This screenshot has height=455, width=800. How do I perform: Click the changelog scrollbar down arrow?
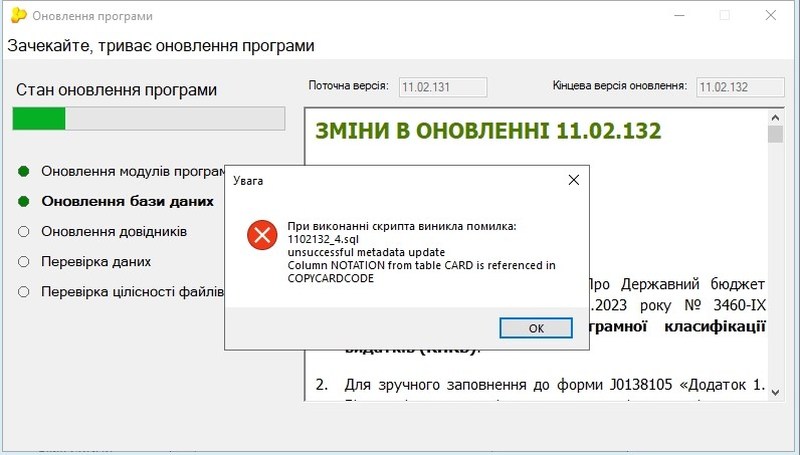pyautogui.click(x=775, y=393)
